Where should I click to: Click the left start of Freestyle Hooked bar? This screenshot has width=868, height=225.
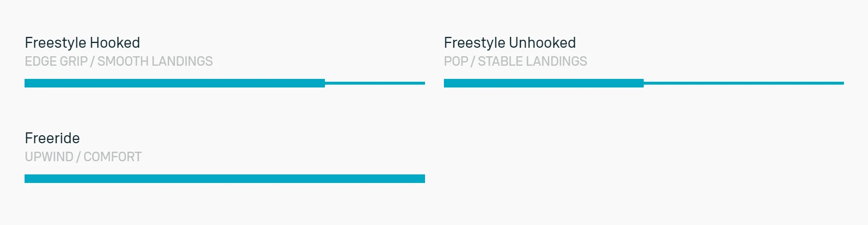click(x=26, y=83)
